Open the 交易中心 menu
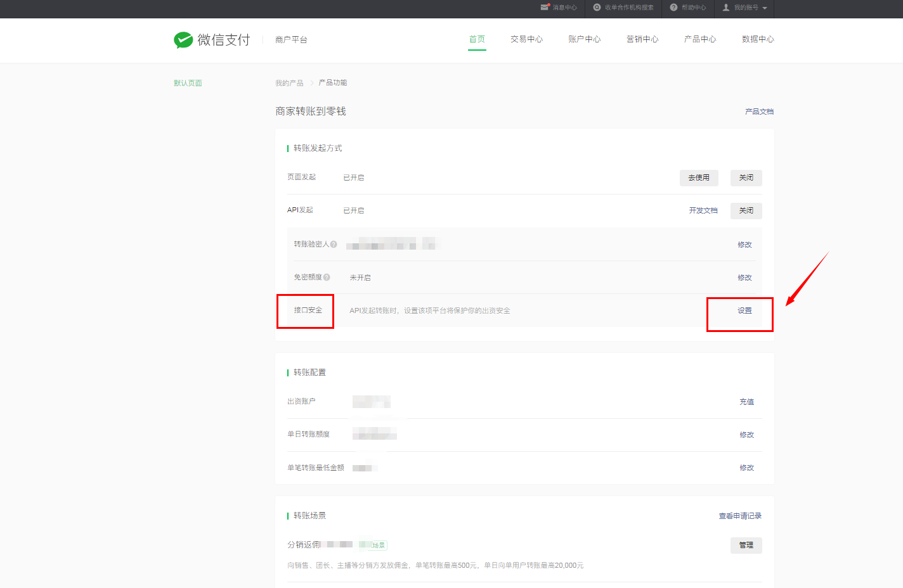The width and height of the screenshot is (903, 588). 526,39
